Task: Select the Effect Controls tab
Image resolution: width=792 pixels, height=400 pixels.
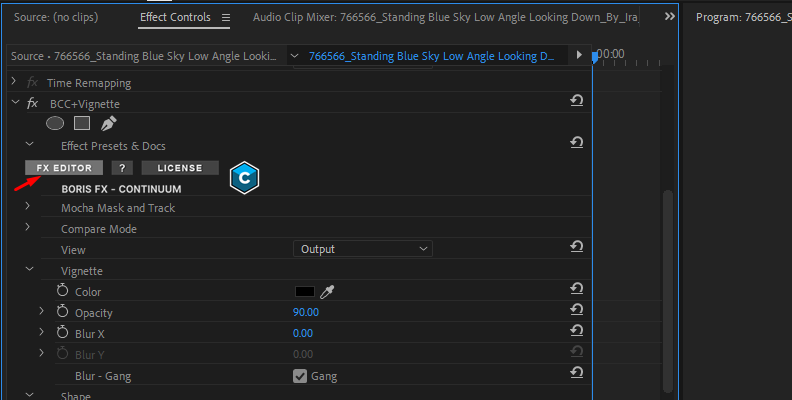Action: [x=175, y=17]
